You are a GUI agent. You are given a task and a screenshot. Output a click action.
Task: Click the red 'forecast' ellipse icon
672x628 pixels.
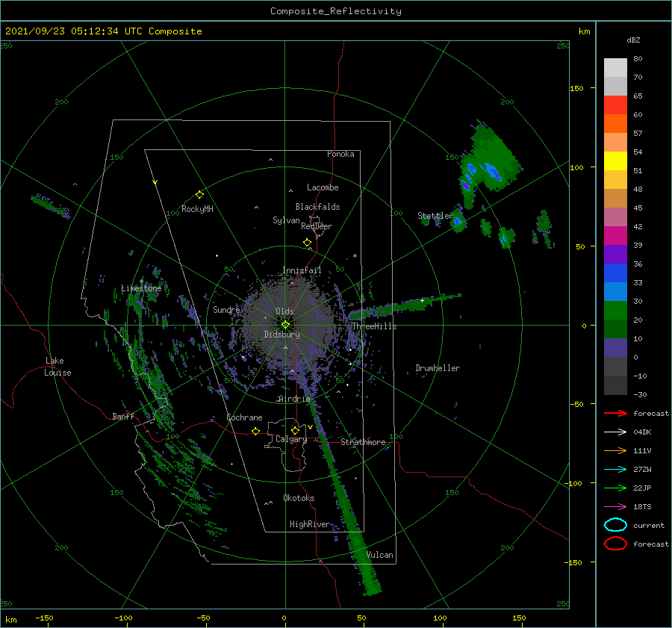click(x=615, y=544)
